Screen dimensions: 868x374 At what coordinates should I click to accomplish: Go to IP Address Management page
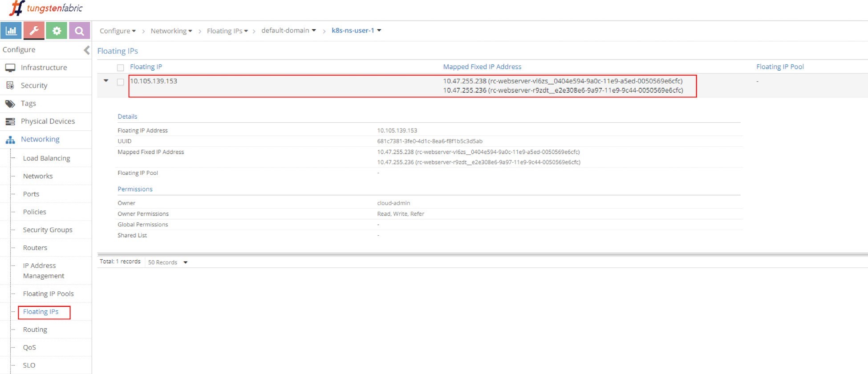pos(44,270)
